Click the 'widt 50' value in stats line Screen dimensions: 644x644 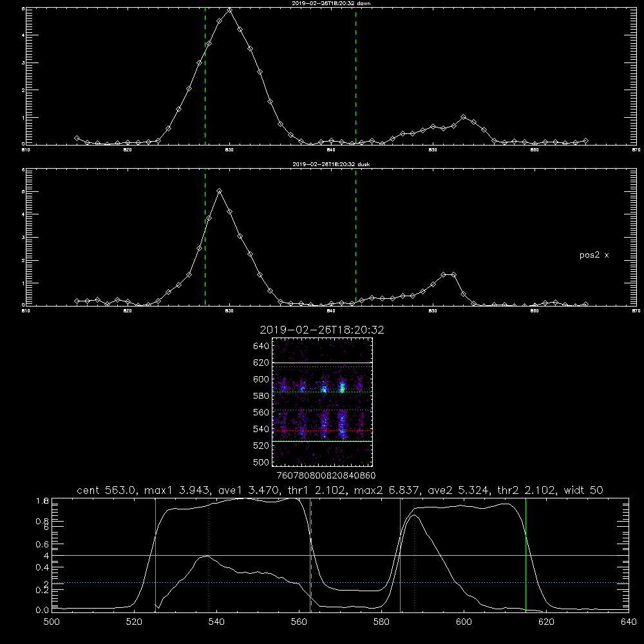[x=583, y=490]
